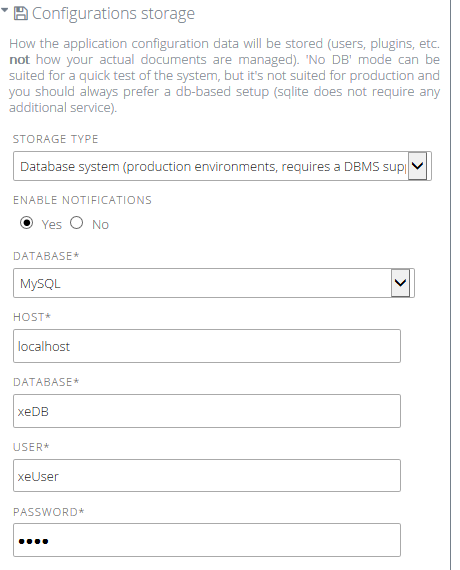Screen dimensions: 460x570
Task: Open the MySQL database type dropdown
Action: click(214, 283)
